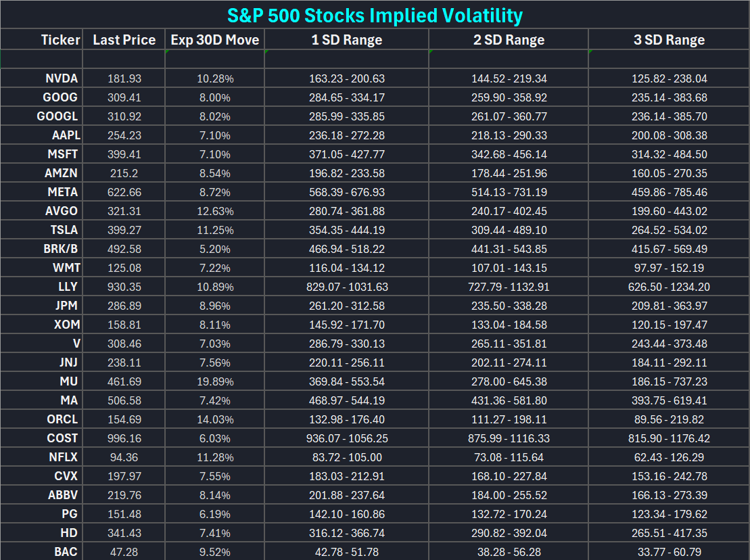Click the Last Price column header
The image size is (750, 560).
point(124,40)
